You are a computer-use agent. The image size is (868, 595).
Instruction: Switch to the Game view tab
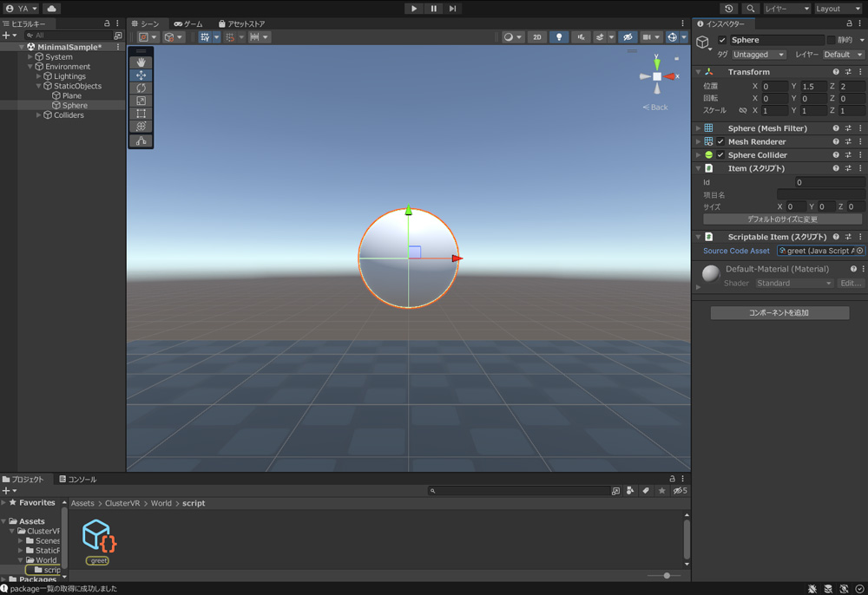coord(188,23)
